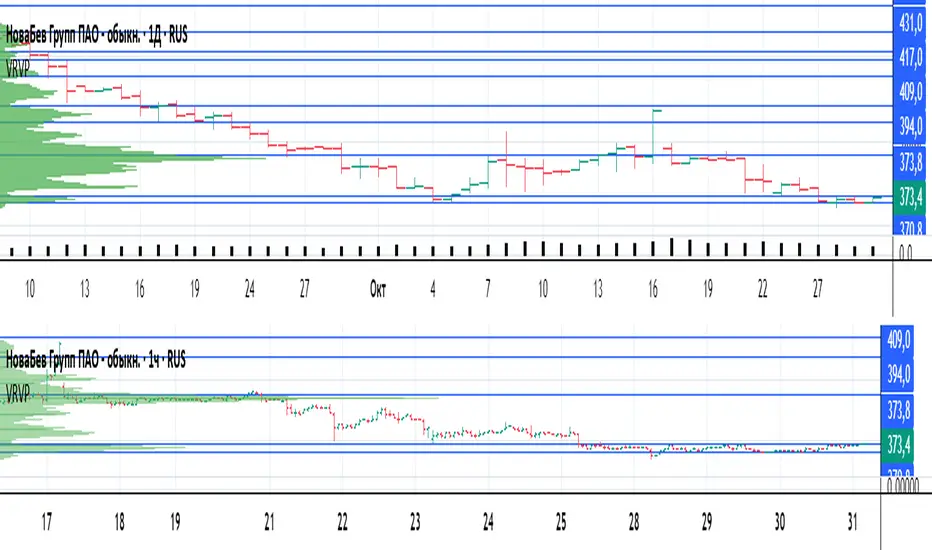This screenshot has width=932, height=550.
Task: Click date label 25 on hourly time axis
Action: [561, 522]
